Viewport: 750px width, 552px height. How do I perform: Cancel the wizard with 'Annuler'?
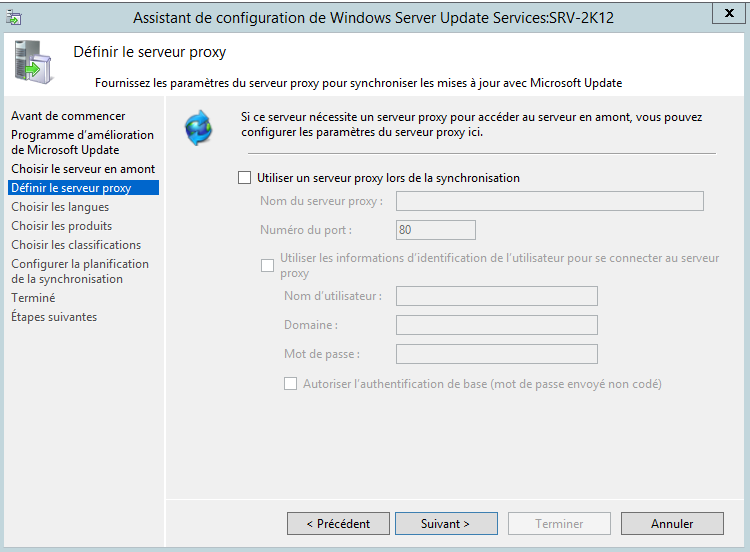pyautogui.click(x=672, y=524)
